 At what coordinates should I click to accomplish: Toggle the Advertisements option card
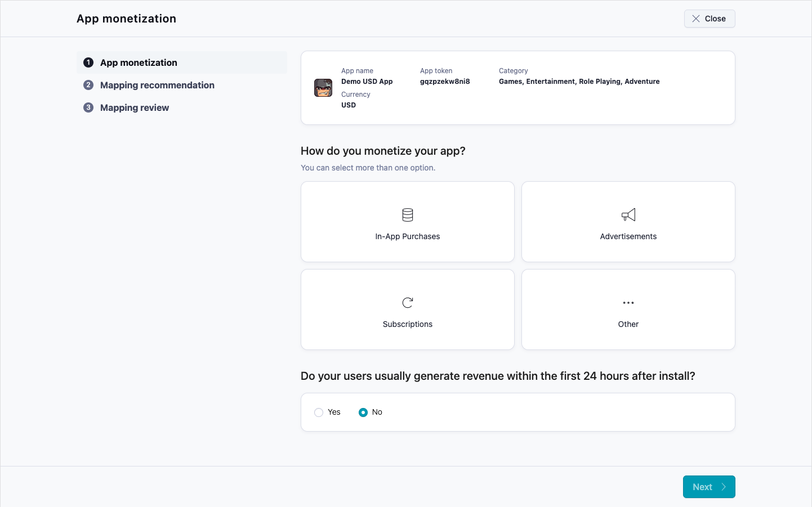(x=628, y=222)
